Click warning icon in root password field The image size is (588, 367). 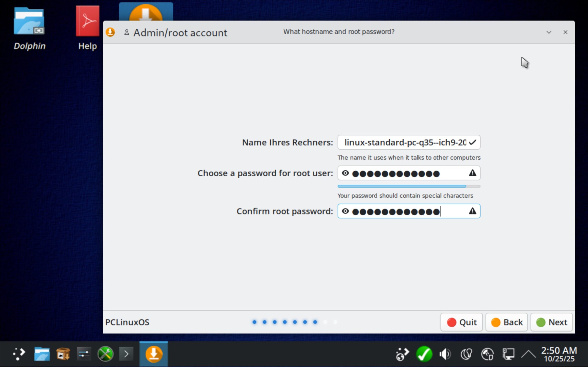(x=472, y=173)
